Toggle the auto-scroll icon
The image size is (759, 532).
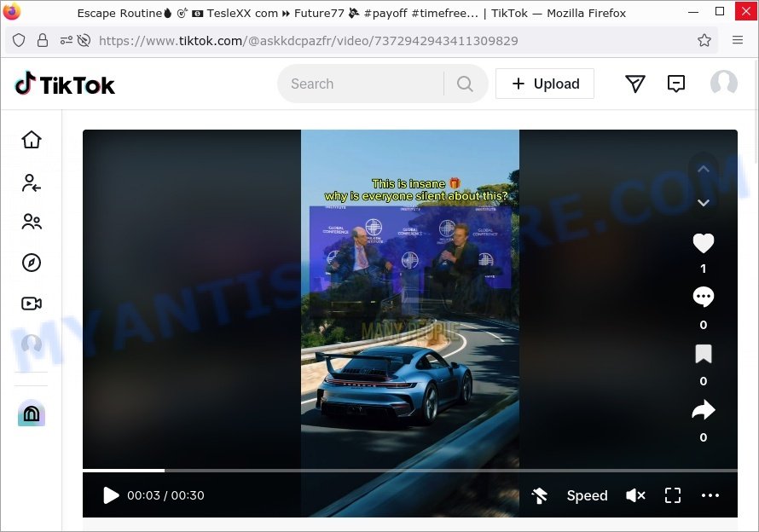coord(539,495)
